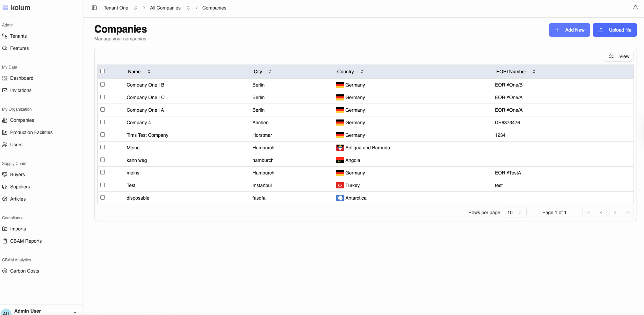The width and height of the screenshot is (644, 315).
Task: Open Suppliers in the sidebar
Action: coord(20,187)
